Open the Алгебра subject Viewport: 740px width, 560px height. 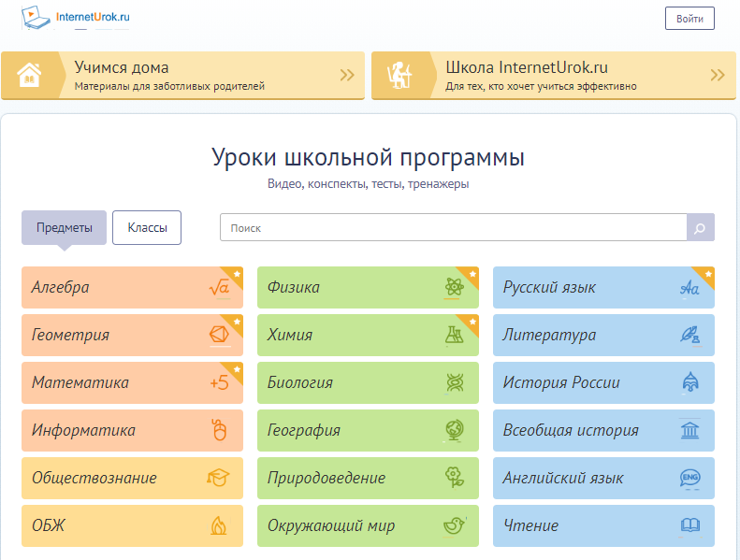pos(132,287)
